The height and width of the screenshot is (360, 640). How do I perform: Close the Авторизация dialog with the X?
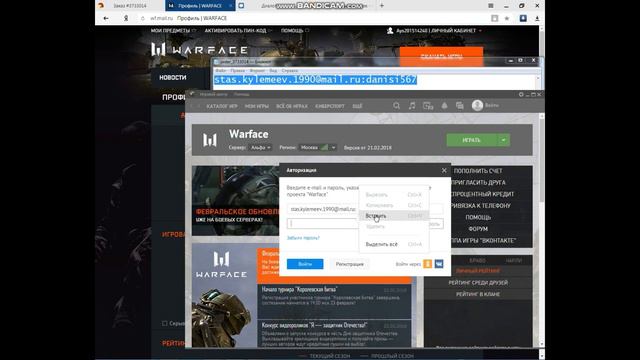point(444,170)
